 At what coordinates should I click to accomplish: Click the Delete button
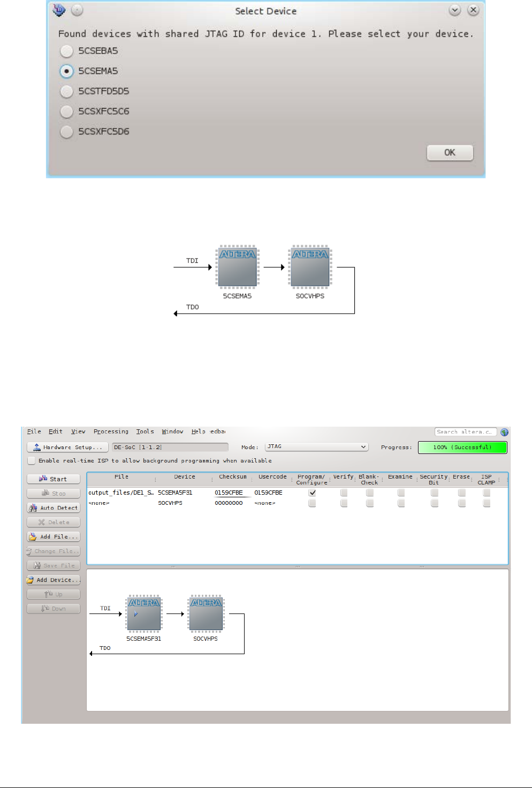[x=54, y=522]
